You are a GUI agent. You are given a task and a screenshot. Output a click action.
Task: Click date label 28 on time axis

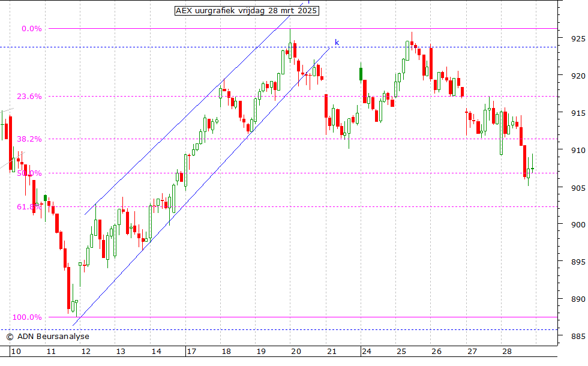[507, 352]
